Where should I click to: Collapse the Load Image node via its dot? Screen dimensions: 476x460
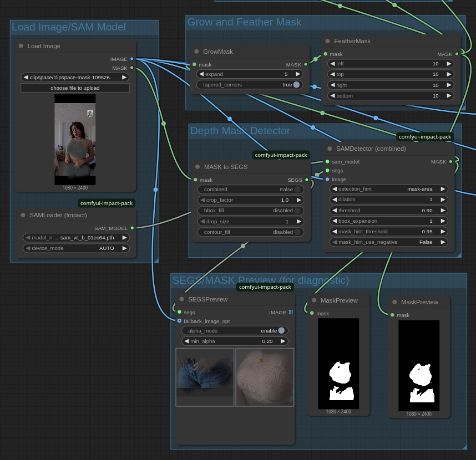(21, 46)
